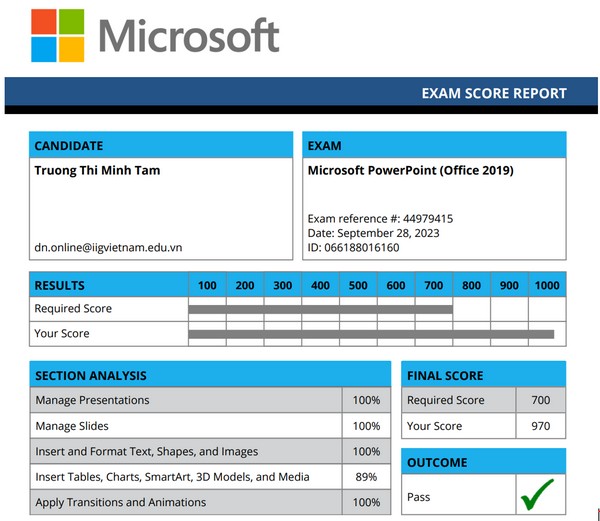Viewport: 600px width, 521px height.
Task: Click the Manage Presentations row label
Action: pyautogui.click(x=92, y=400)
